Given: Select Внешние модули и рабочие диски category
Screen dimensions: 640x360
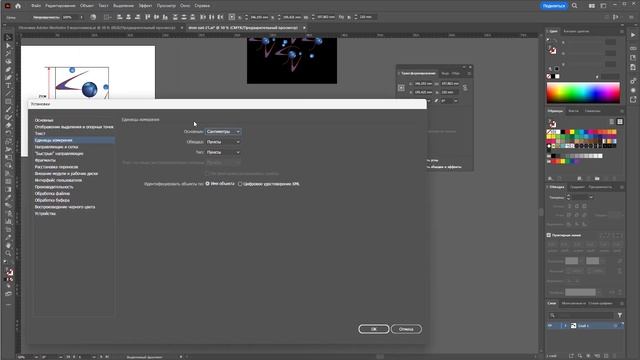Looking at the screenshot, I should coord(66,173).
